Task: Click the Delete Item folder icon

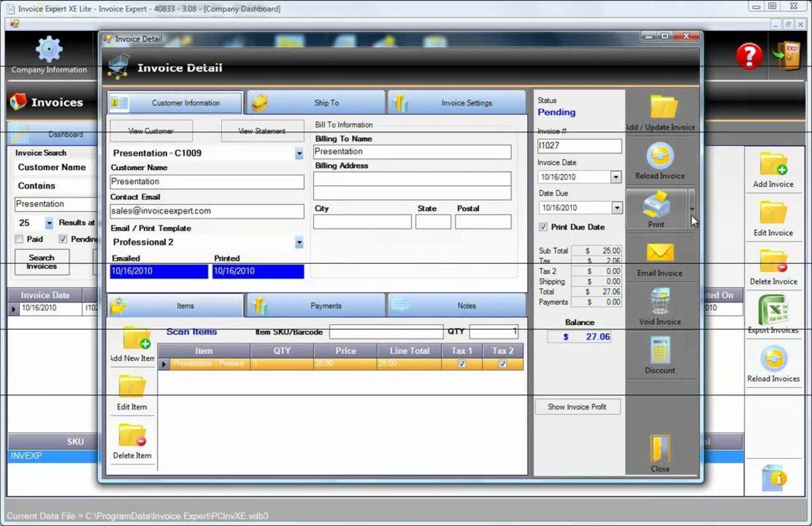Action: click(x=132, y=435)
